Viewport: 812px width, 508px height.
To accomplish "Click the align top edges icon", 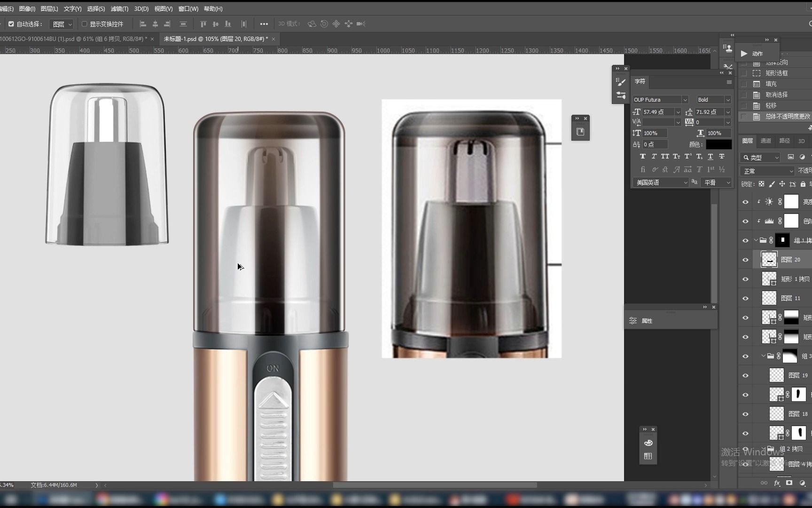I will 203,24.
